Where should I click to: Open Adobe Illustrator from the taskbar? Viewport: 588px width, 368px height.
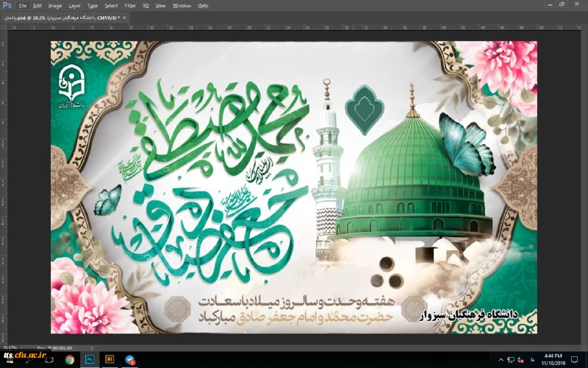pos(110,360)
